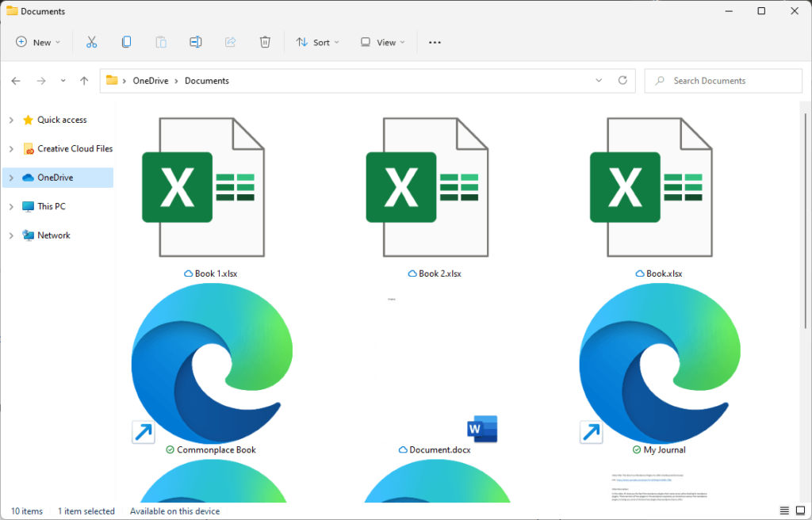
Task: Click OneDrive in the address breadcrumb
Action: (x=151, y=81)
